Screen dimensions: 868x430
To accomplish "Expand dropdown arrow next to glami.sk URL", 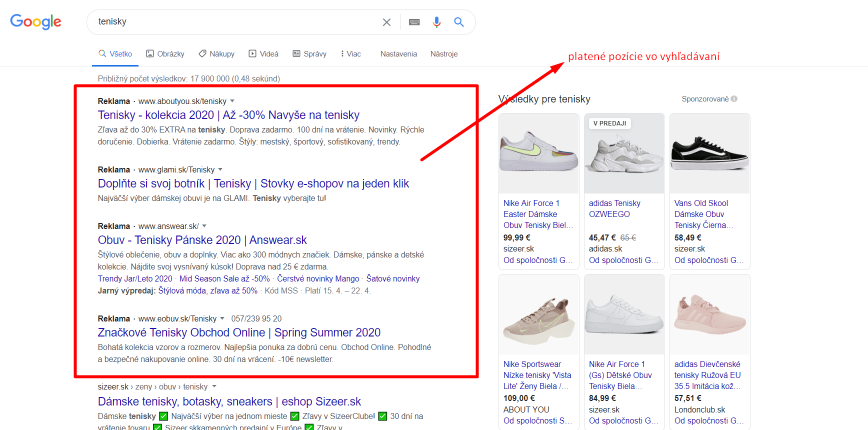I will [x=220, y=169].
